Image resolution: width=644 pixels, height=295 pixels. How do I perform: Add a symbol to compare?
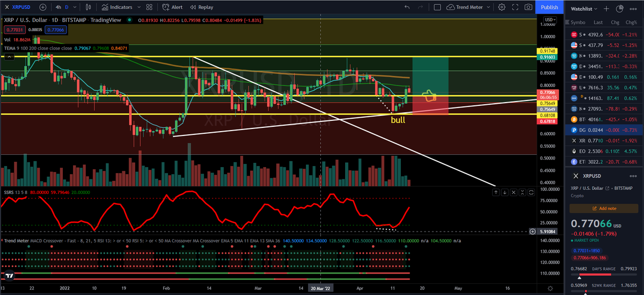[x=42, y=7]
